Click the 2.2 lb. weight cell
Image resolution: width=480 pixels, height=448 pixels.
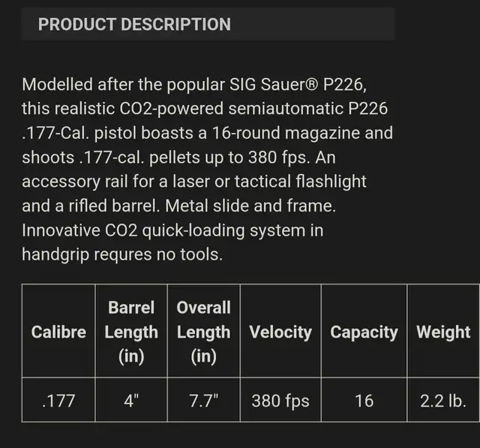tap(443, 400)
